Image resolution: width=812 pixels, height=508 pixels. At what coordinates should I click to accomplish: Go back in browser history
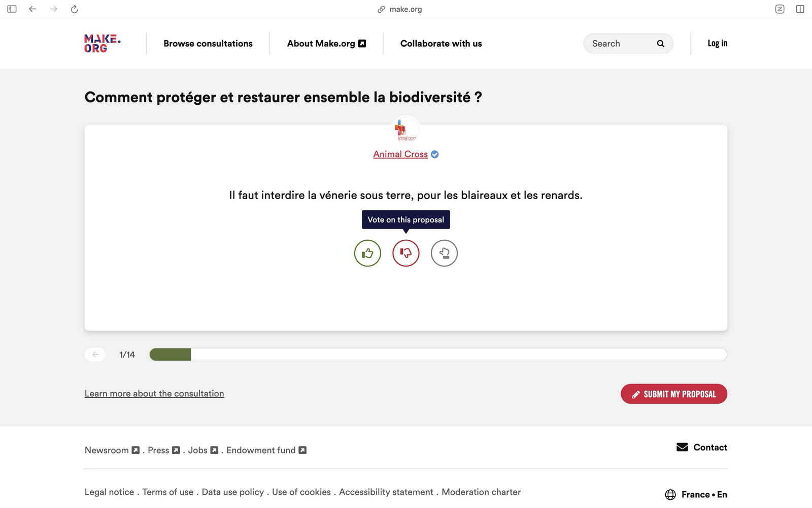(33, 9)
